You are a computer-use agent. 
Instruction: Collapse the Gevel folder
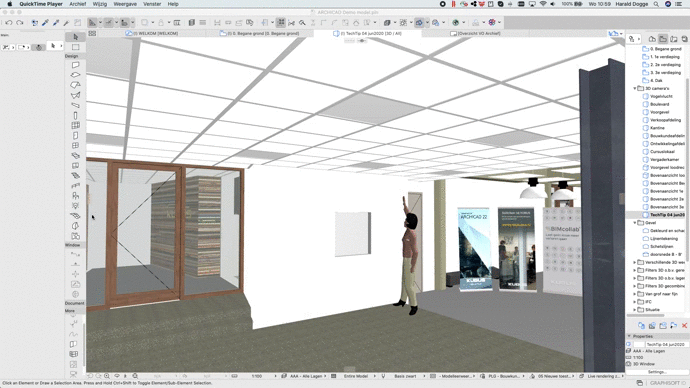pos(635,223)
